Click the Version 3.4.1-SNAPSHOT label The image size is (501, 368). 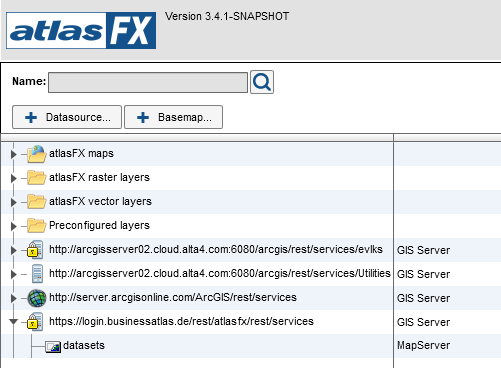(227, 16)
